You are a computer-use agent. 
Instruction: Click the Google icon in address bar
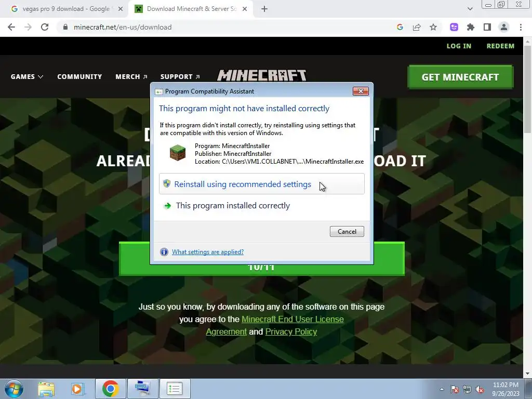[400, 27]
